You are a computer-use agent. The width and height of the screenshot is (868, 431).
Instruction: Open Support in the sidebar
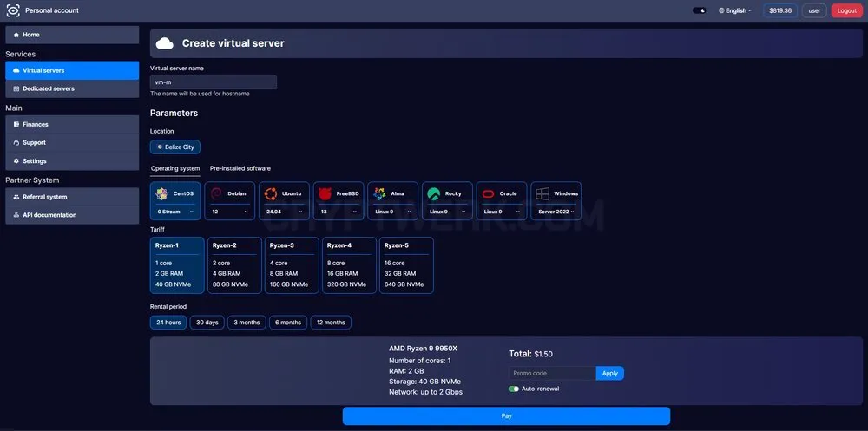coord(72,143)
